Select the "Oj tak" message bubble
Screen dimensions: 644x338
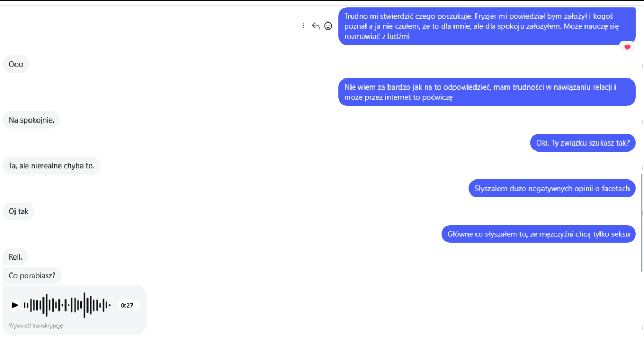tap(18, 211)
